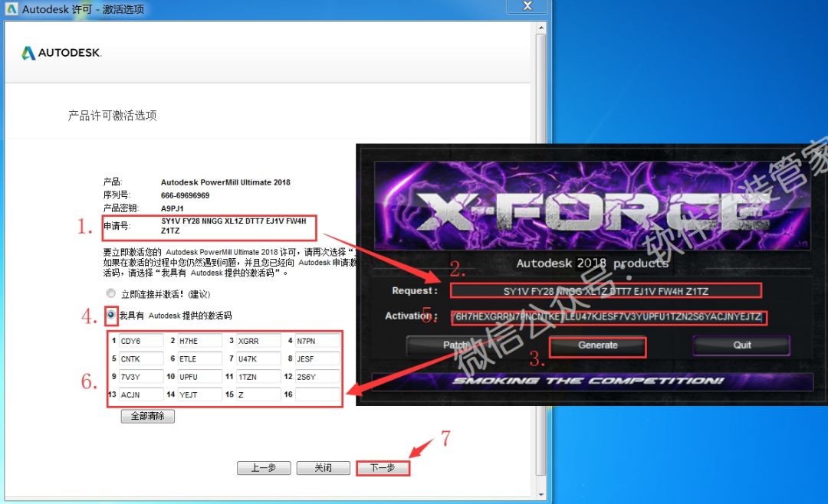Click the Activation text field
This screenshot has width=828, height=504.
point(606,316)
